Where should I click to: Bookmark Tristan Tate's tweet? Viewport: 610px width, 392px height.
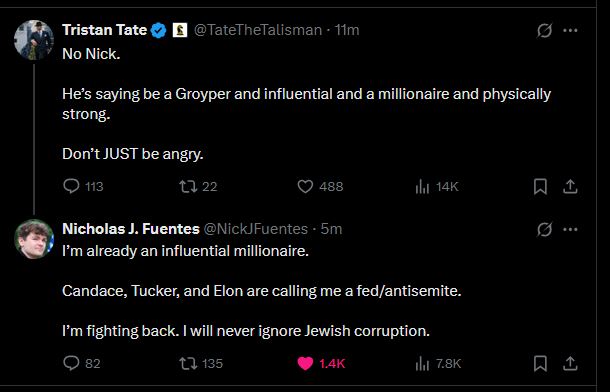pos(540,186)
